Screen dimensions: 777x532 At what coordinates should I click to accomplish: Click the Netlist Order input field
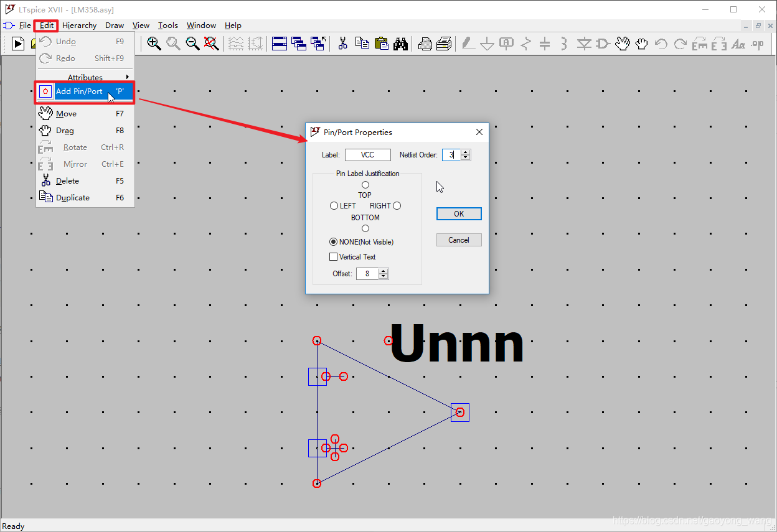pyautogui.click(x=451, y=155)
